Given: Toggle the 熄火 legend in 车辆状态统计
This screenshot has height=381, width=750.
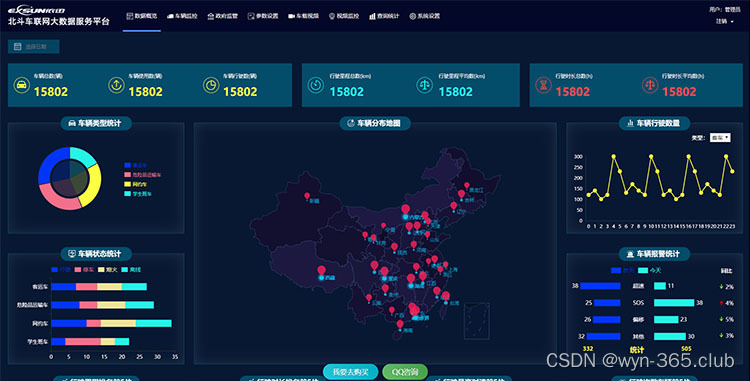Looking at the screenshot, I should tap(108, 270).
